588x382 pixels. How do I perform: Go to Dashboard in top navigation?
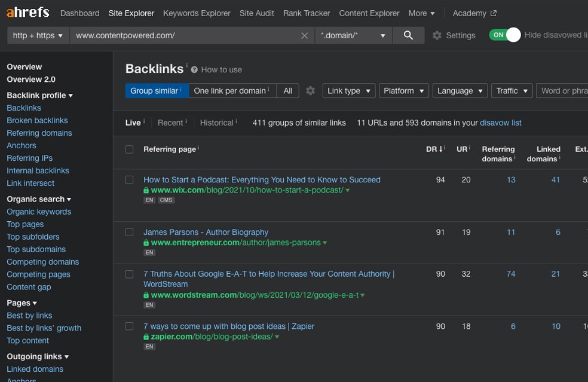[x=80, y=13]
